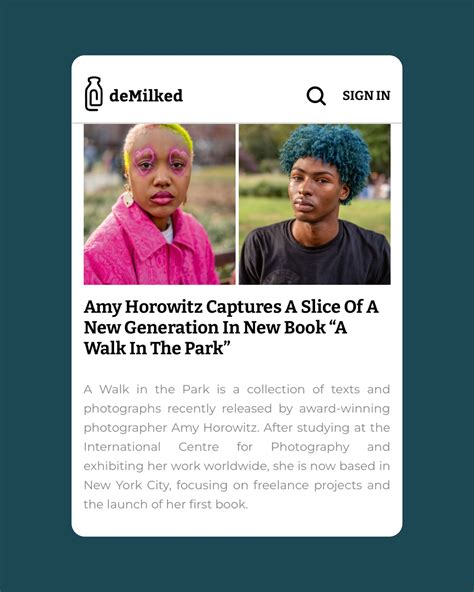The image size is (474, 592).
Task: Open the Amy Horowitz article headline
Action: coord(231,327)
